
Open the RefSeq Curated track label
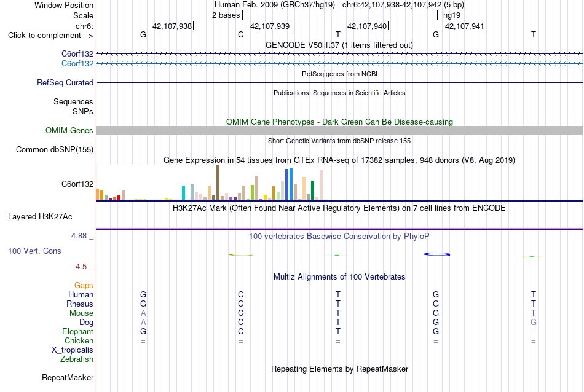[x=65, y=83]
